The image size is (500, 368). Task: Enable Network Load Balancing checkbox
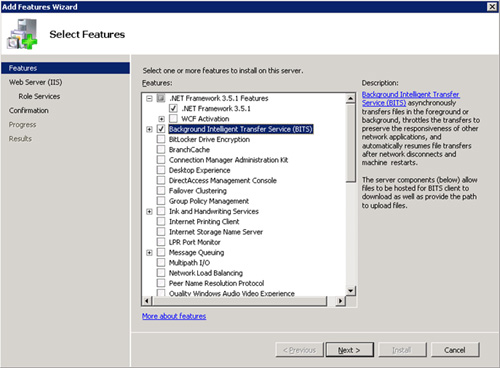pos(161,273)
